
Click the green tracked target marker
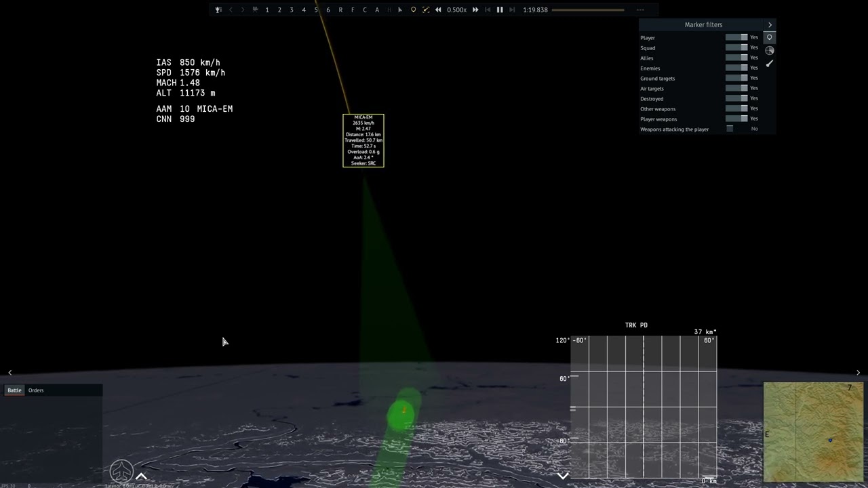401,414
